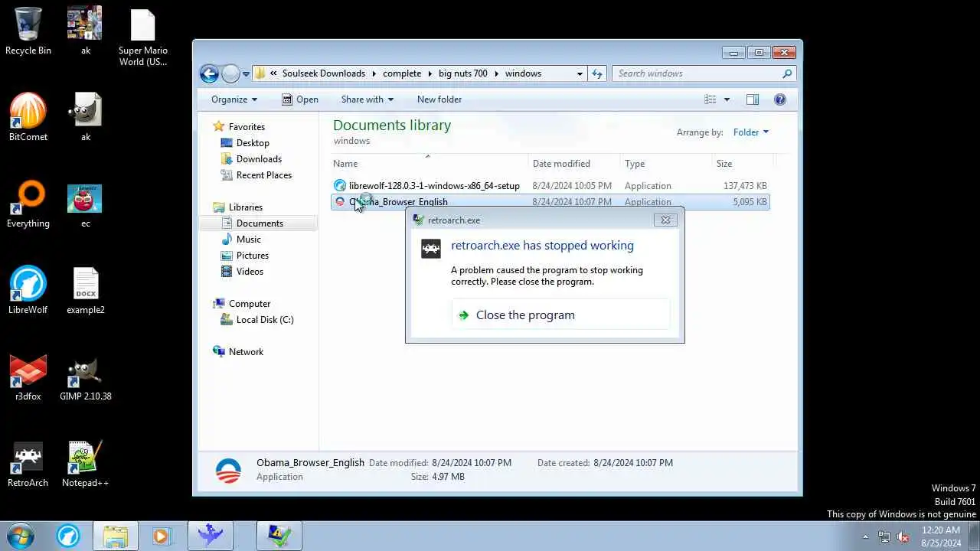The width and height of the screenshot is (980, 551).
Task: Select the ak image collage desktop icon
Action: 85,31
